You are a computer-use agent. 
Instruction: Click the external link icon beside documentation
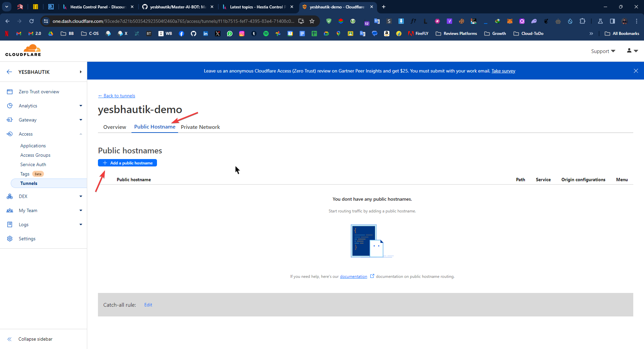372,276
